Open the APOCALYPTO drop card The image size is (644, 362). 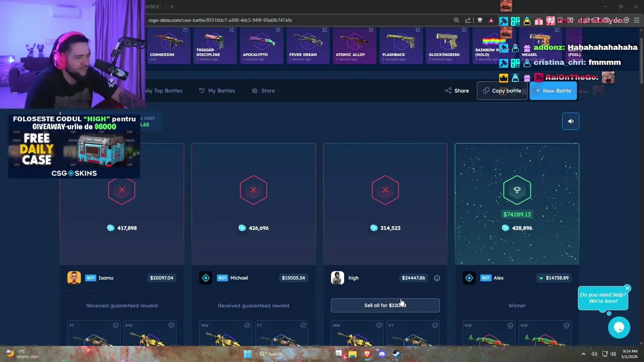262,46
